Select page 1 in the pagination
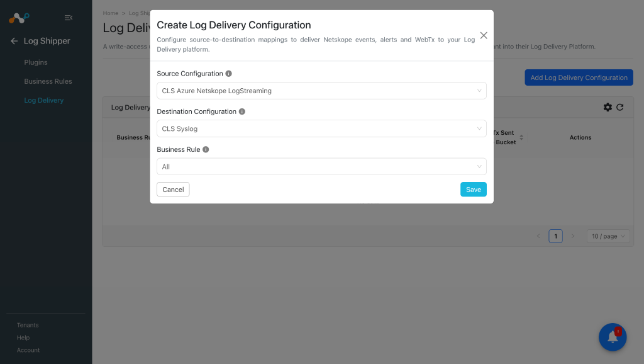This screenshot has height=364, width=644. [x=555, y=236]
